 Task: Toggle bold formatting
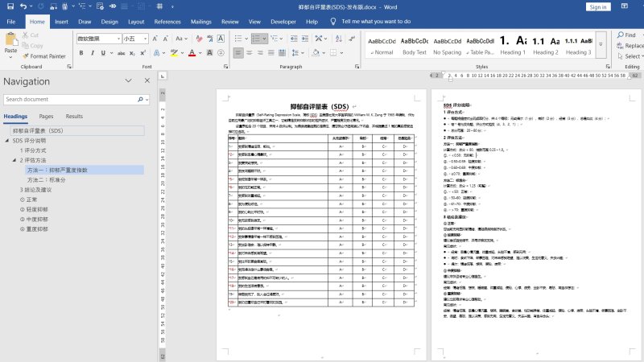tap(81, 53)
